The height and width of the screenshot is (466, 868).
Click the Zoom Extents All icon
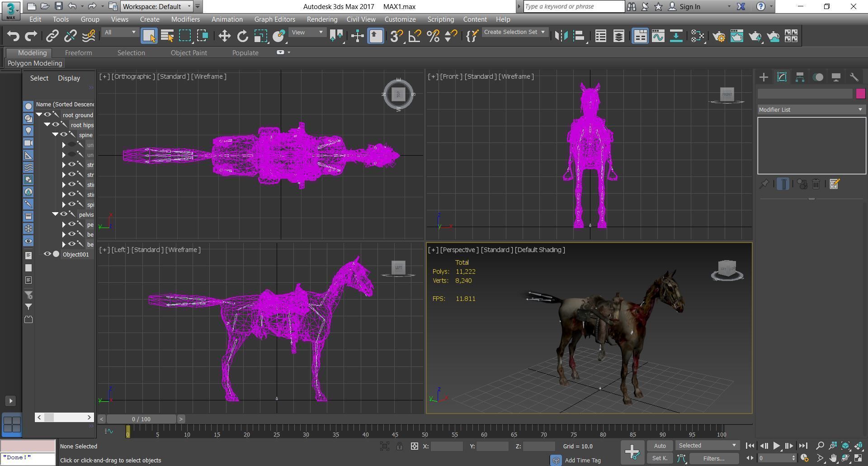point(858,446)
